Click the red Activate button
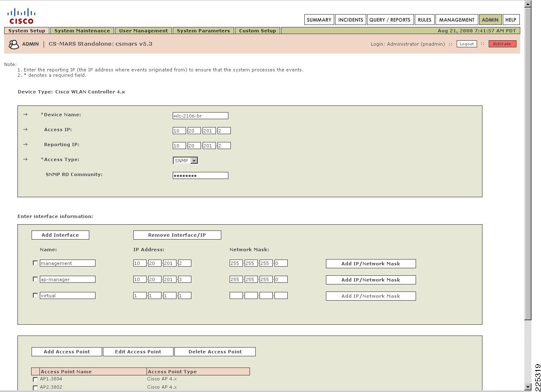The height and width of the screenshot is (392, 541). pyautogui.click(x=502, y=44)
